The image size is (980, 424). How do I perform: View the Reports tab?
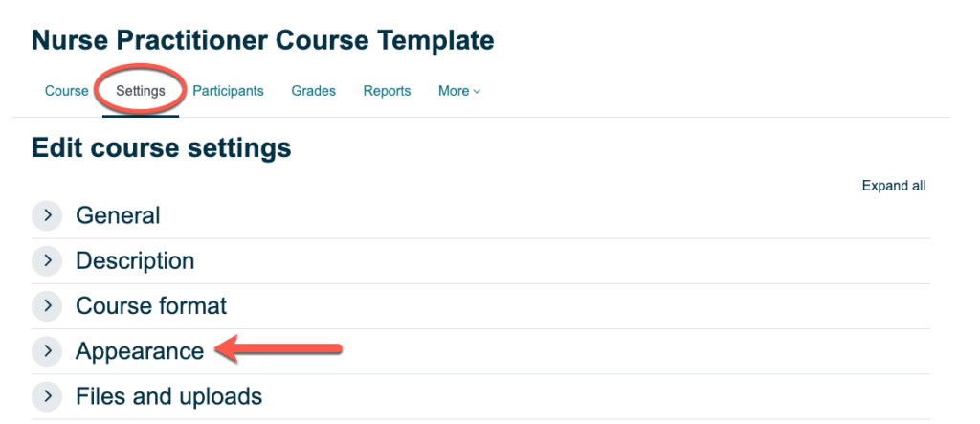(387, 91)
